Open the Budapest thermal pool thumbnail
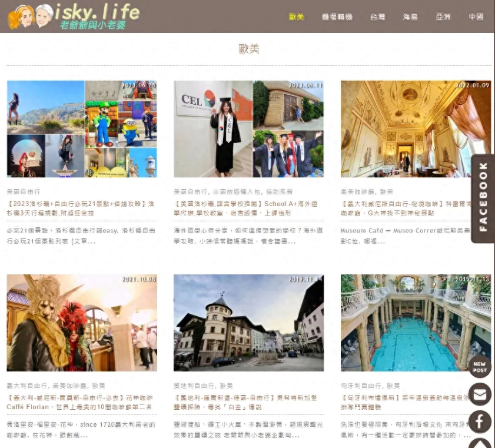This screenshot has height=448, width=495. [x=415, y=323]
